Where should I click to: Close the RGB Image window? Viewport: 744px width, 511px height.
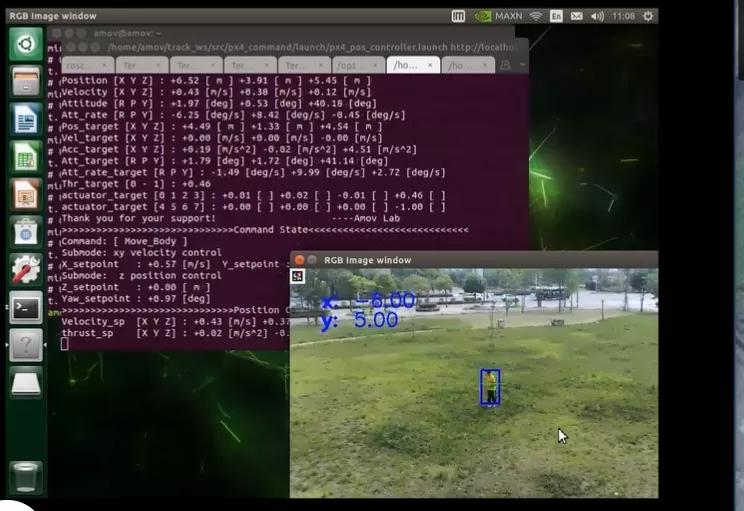[x=299, y=260]
